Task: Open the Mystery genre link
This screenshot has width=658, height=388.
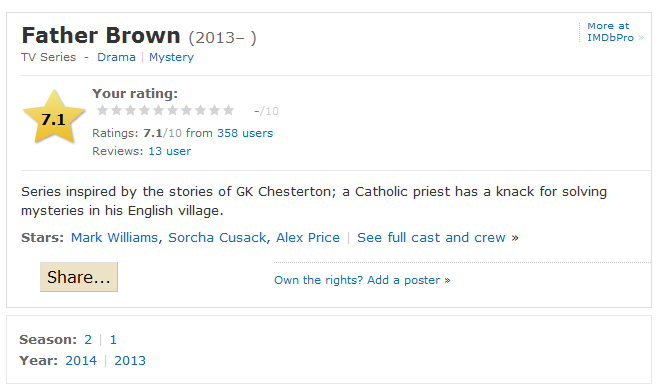Action: click(x=171, y=57)
